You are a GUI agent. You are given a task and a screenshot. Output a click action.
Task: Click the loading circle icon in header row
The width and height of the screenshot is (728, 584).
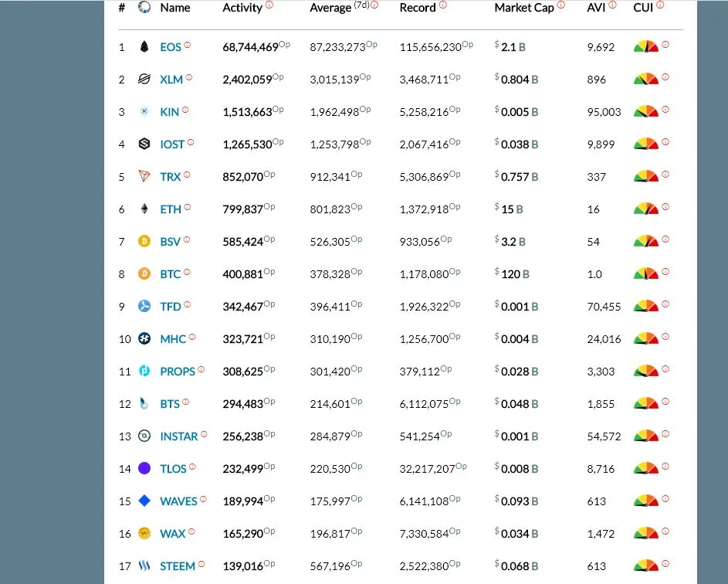click(144, 7)
